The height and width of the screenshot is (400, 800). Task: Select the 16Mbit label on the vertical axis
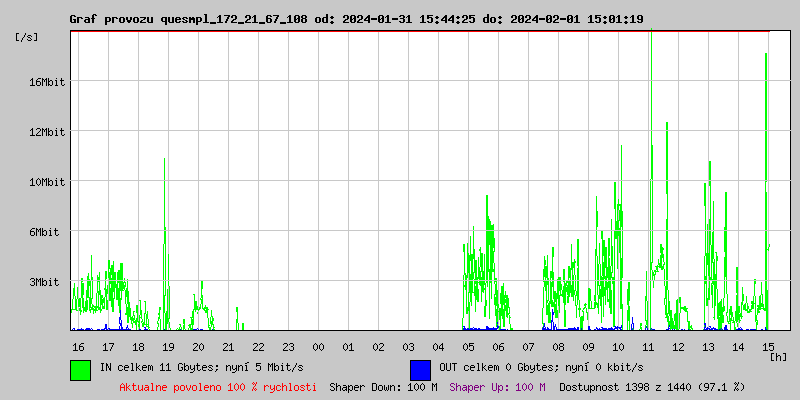46,82
